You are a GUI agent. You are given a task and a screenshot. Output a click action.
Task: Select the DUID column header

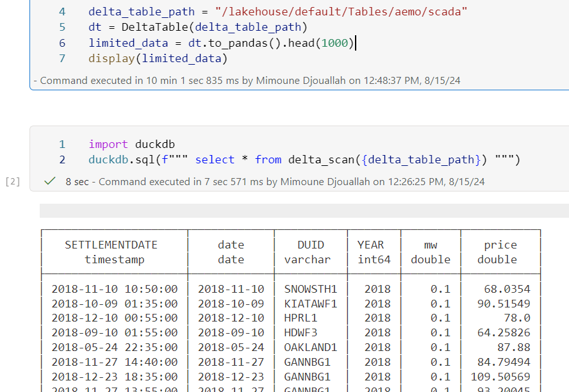pos(310,252)
